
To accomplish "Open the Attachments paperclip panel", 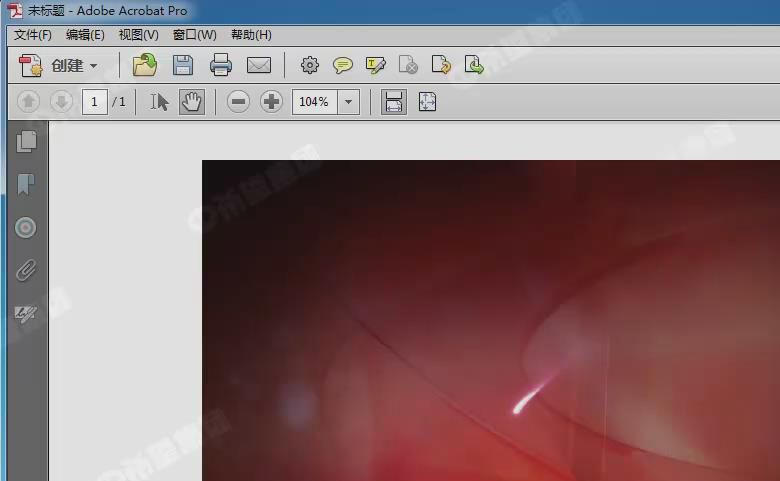I will [26, 270].
